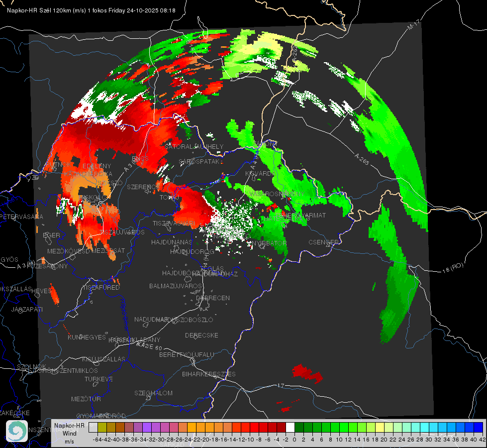
Task: Click the SZERENCS label
Action: (x=143, y=187)
